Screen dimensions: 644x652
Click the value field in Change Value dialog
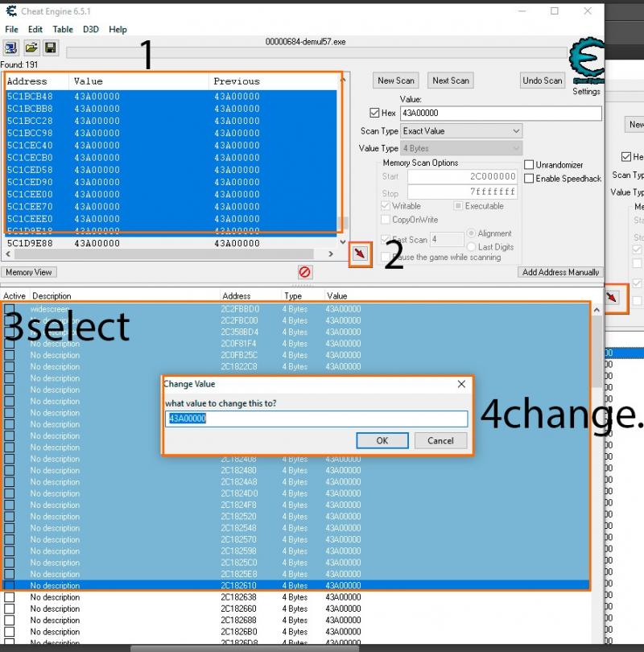point(316,419)
